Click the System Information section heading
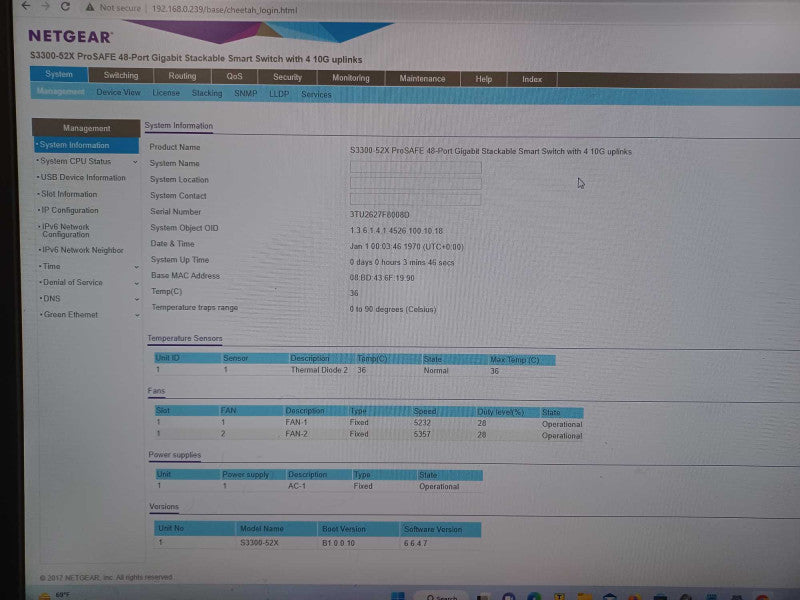The image size is (800, 600). click(179, 126)
